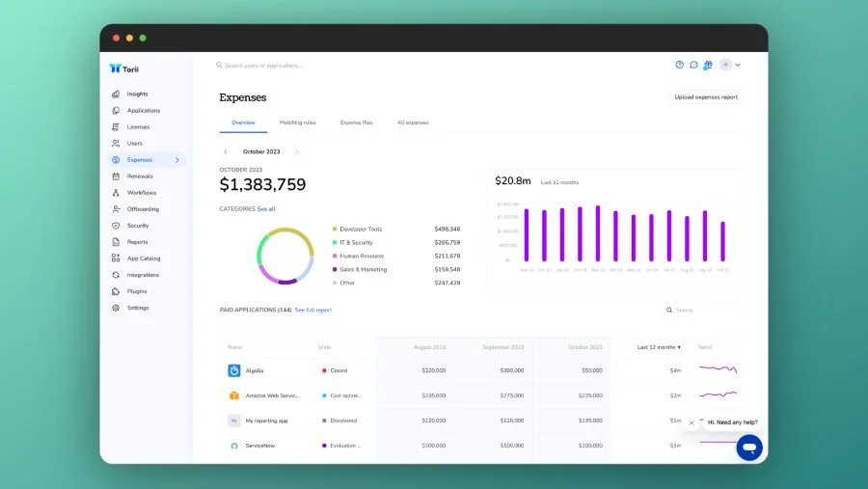
Task: Click the search magnifier icon at top
Action: tap(219, 65)
